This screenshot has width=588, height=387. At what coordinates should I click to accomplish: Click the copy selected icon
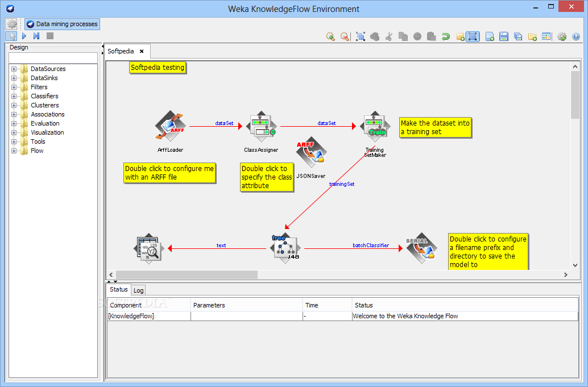pos(403,36)
